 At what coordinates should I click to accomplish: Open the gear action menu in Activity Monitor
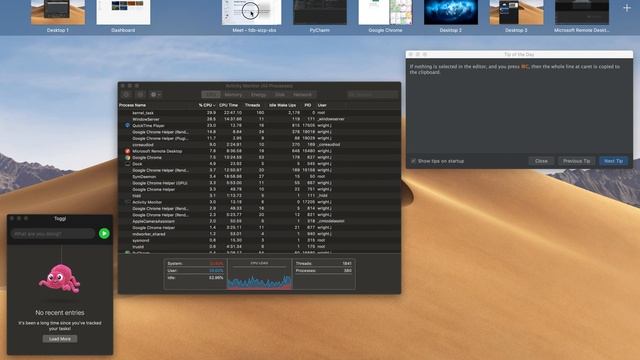(155, 95)
